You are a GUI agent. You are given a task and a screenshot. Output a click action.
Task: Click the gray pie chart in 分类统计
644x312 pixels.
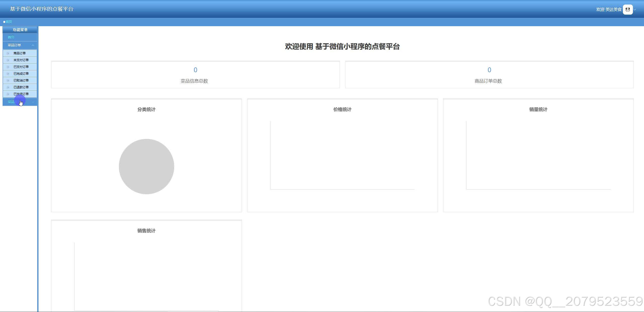pyautogui.click(x=146, y=167)
